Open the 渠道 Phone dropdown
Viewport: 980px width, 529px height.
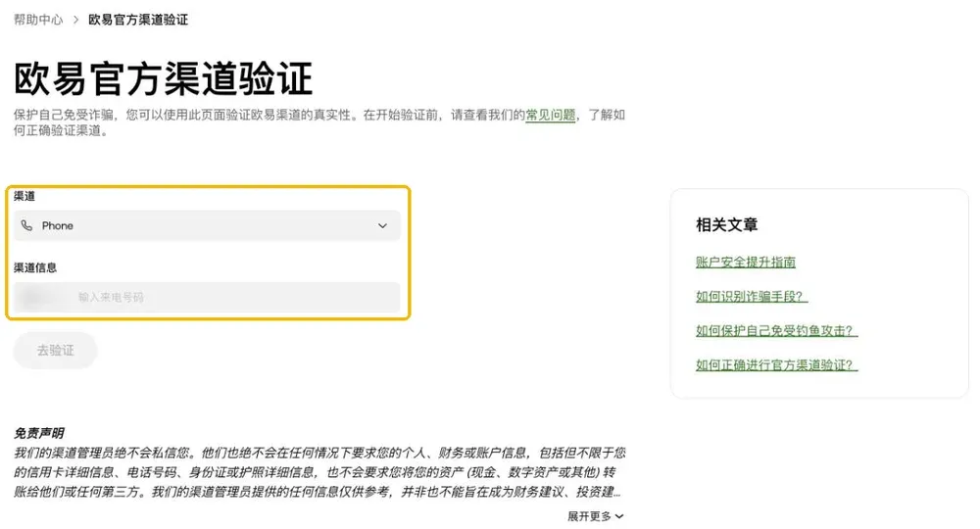[207, 225]
